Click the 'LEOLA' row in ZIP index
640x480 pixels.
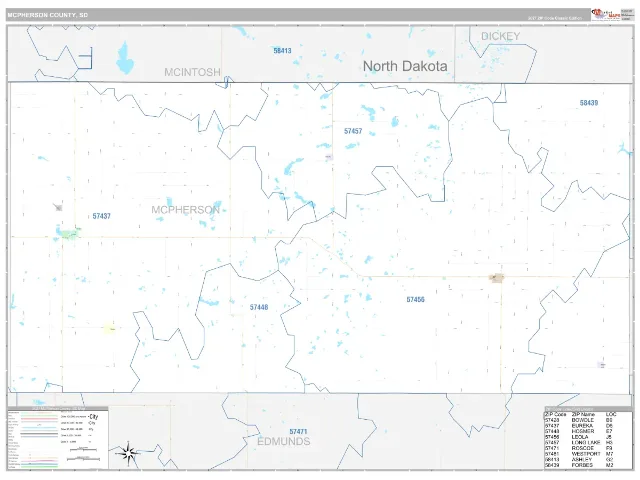pos(580,437)
